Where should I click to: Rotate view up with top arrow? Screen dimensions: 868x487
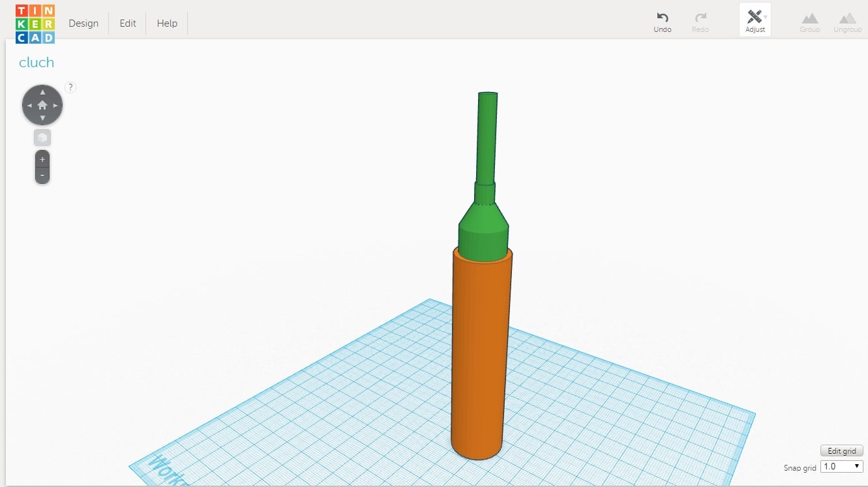(42, 92)
